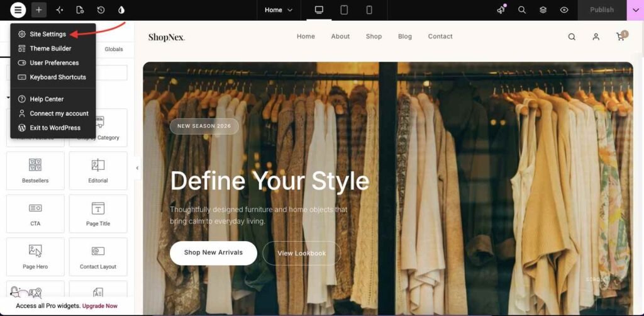Viewport: 644px width, 316px height.
Task: Select the Page Hero widget
Action: pyautogui.click(x=35, y=257)
